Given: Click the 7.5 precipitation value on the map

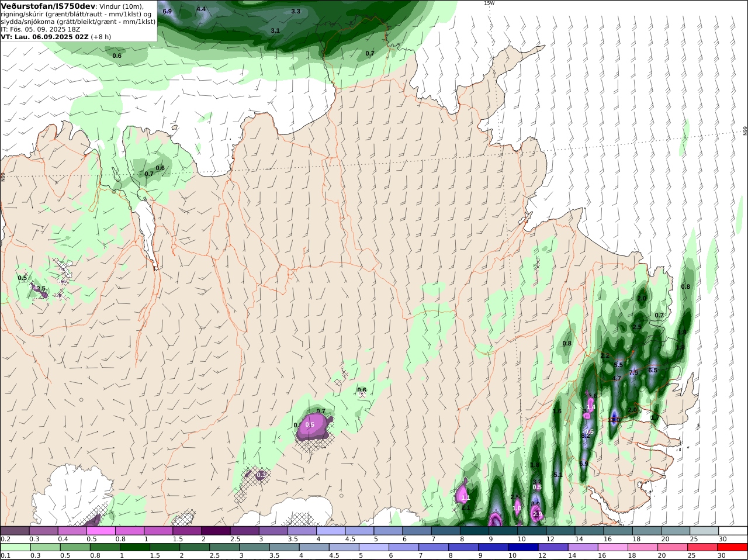Looking at the screenshot, I should pyautogui.click(x=633, y=372).
